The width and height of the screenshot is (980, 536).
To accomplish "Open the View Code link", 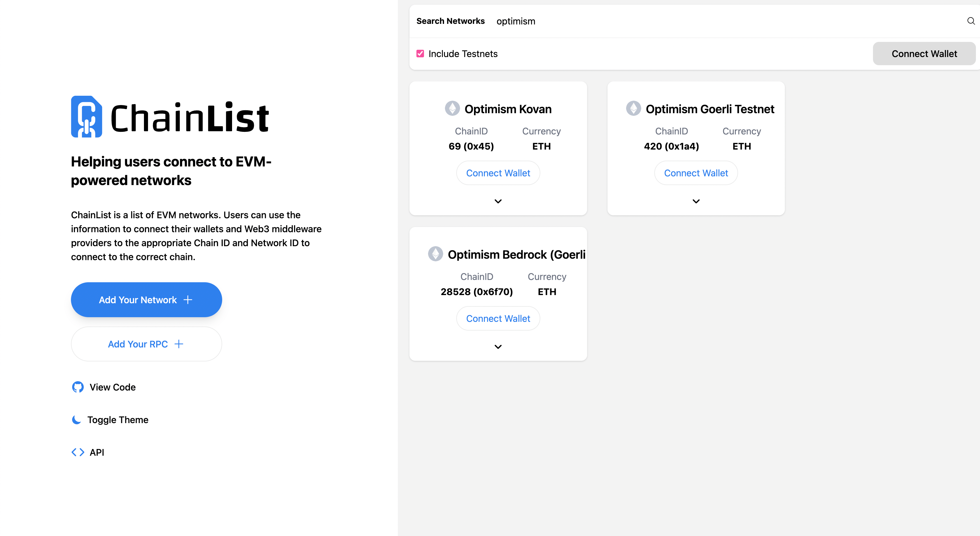I will click(x=113, y=387).
